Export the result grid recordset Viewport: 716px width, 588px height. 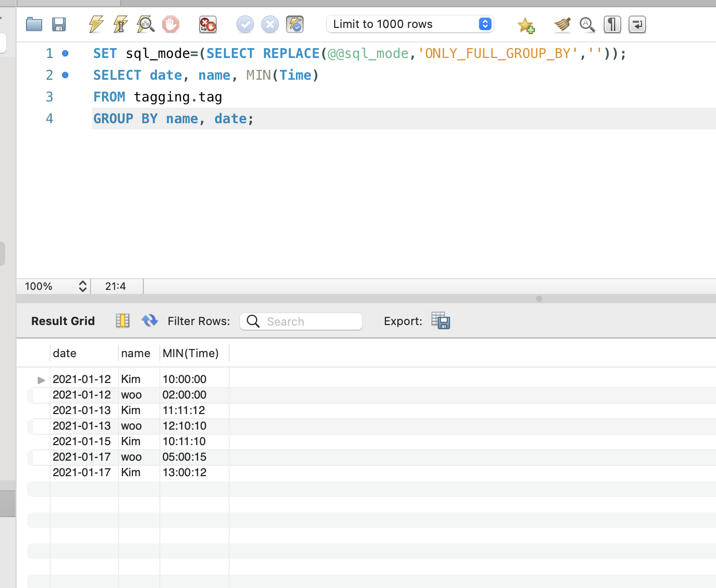tap(440, 321)
